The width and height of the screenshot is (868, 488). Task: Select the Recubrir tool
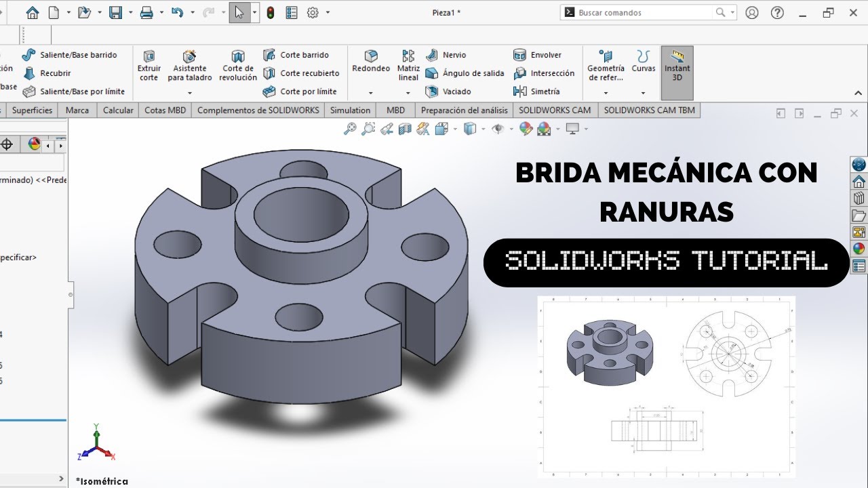click(x=46, y=73)
